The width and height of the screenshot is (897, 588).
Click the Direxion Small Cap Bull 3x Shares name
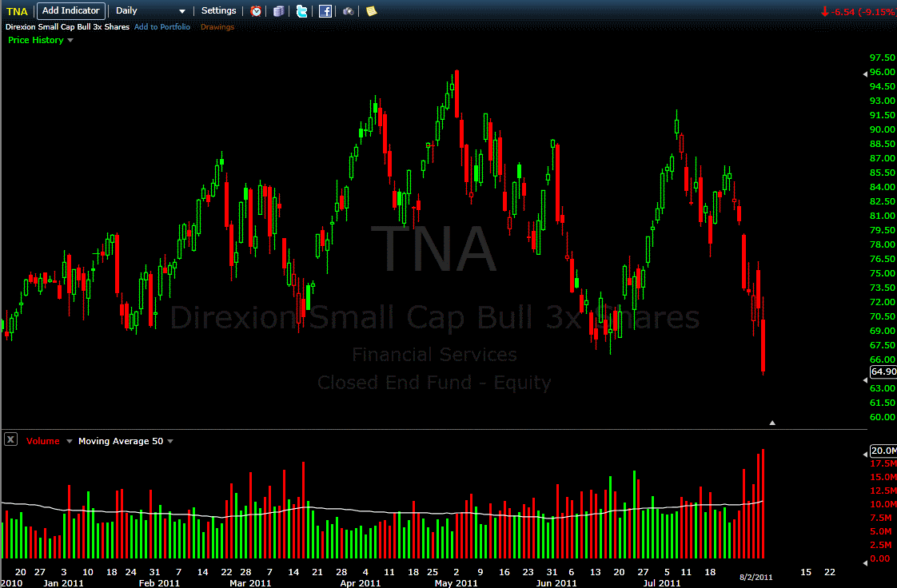67,27
